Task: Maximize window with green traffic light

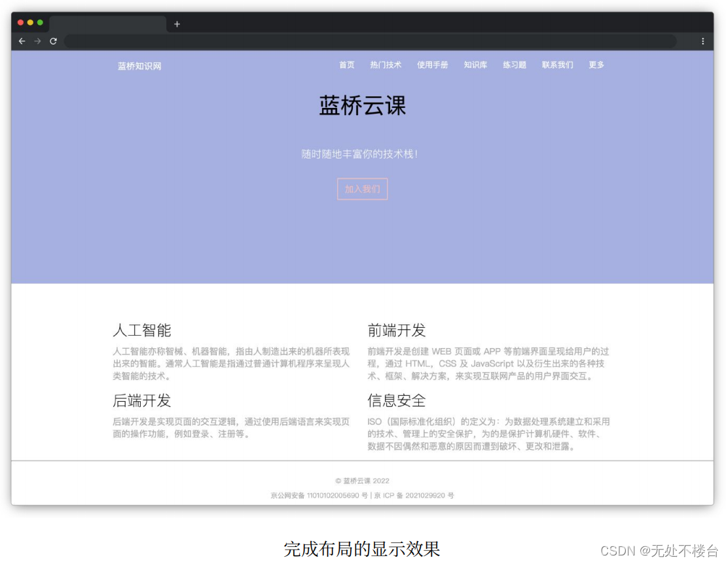Action: coord(40,22)
